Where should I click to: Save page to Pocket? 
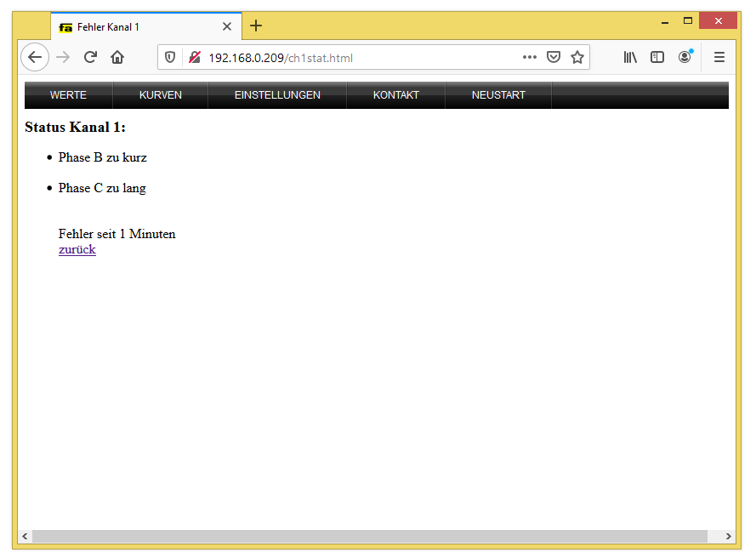(x=554, y=57)
